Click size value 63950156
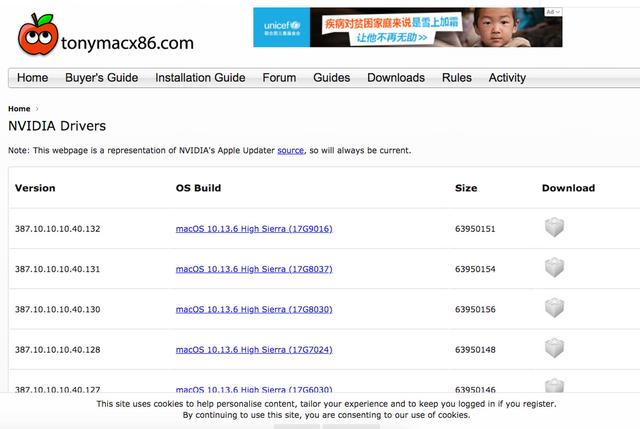This screenshot has width=640, height=429. point(475,309)
